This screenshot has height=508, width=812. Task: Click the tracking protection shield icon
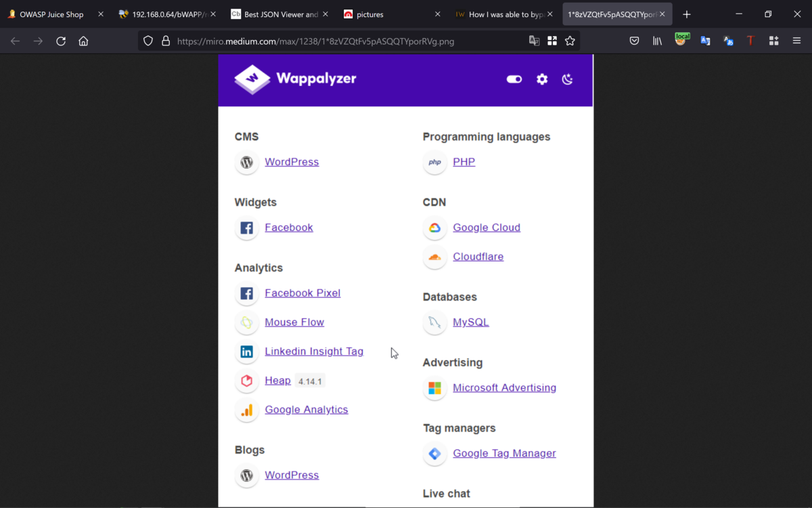coord(148,41)
